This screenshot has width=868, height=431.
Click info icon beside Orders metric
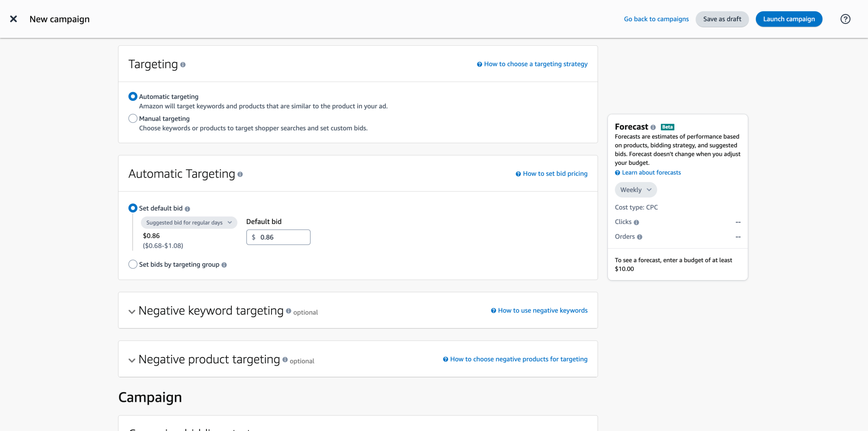639,237
